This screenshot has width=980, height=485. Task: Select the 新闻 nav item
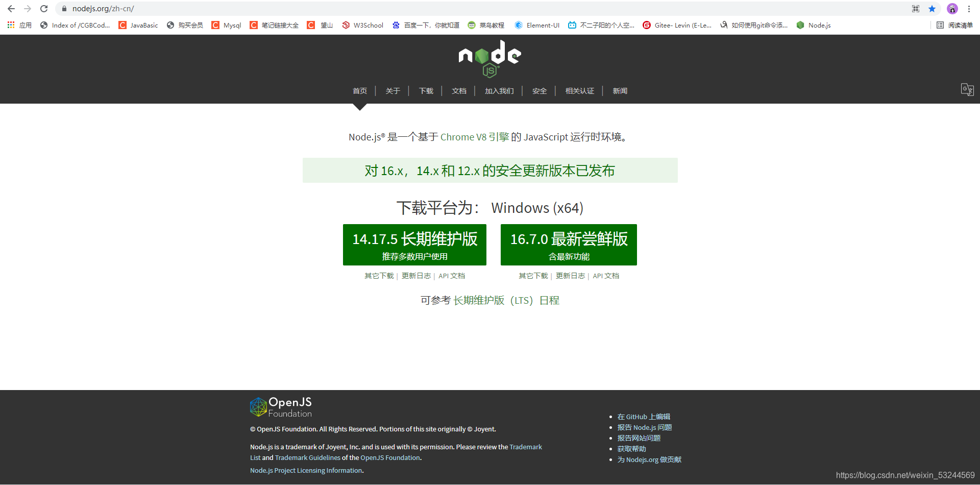(x=620, y=91)
